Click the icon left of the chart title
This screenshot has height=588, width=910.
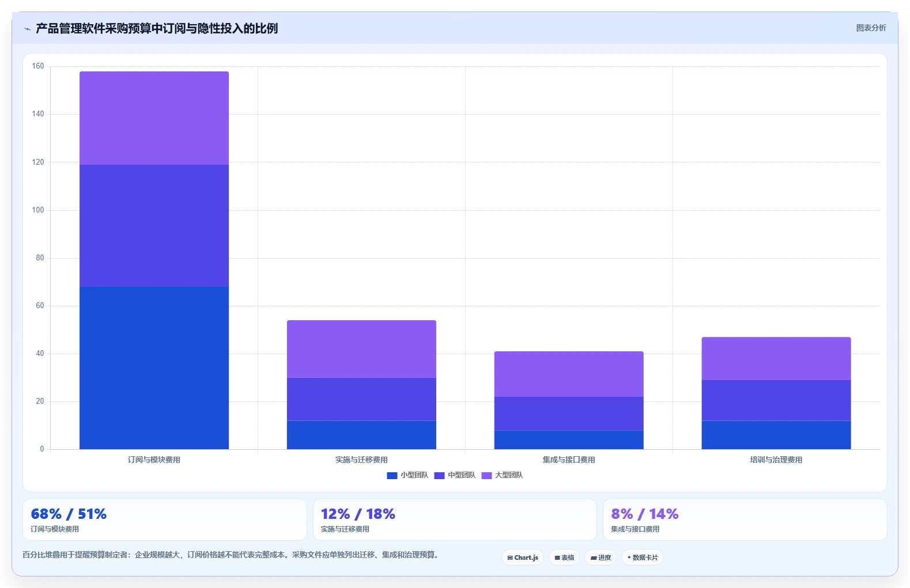27,29
